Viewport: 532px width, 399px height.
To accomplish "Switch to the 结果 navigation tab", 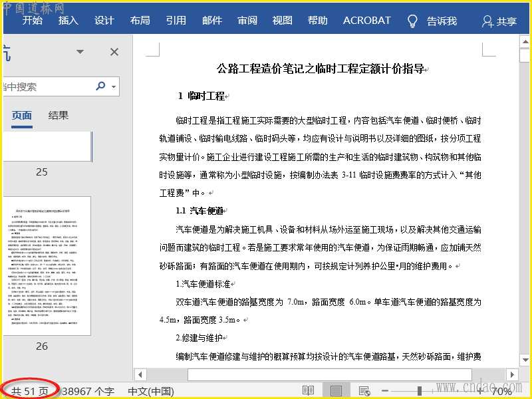I will click(x=59, y=115).
